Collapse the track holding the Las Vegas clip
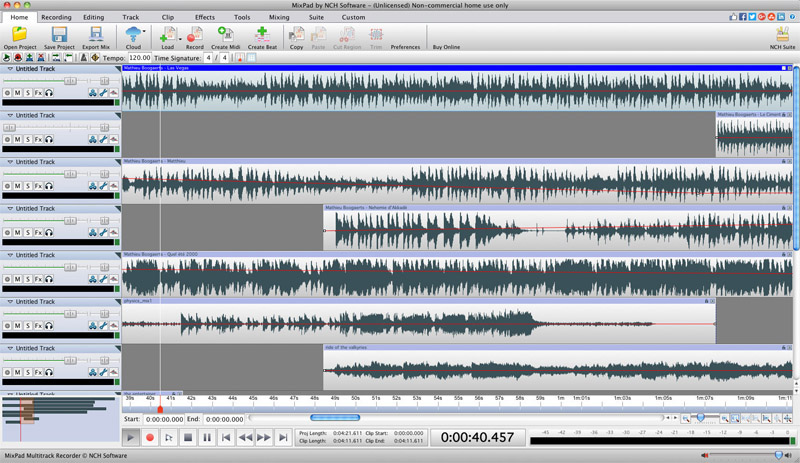 tap(10, 68)
